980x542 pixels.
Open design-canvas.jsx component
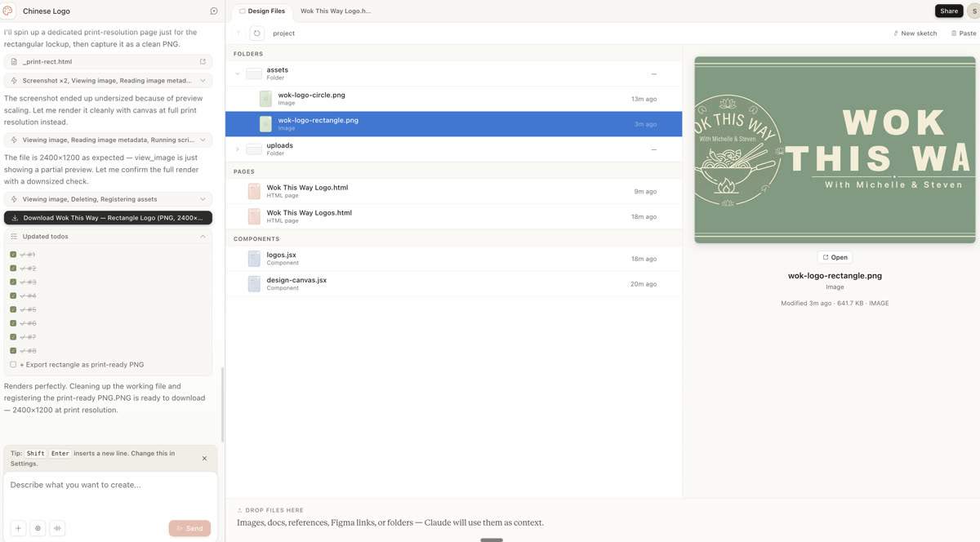click(x=453, y=284)
